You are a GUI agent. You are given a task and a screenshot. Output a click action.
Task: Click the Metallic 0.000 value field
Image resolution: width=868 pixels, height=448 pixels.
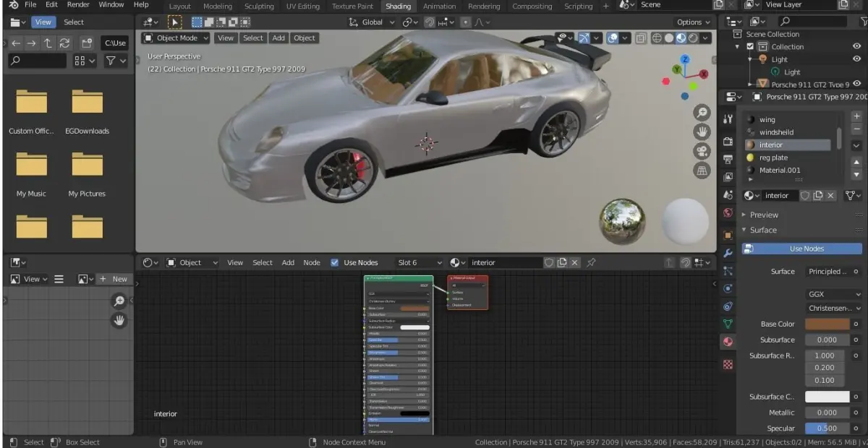pos(827,413)
